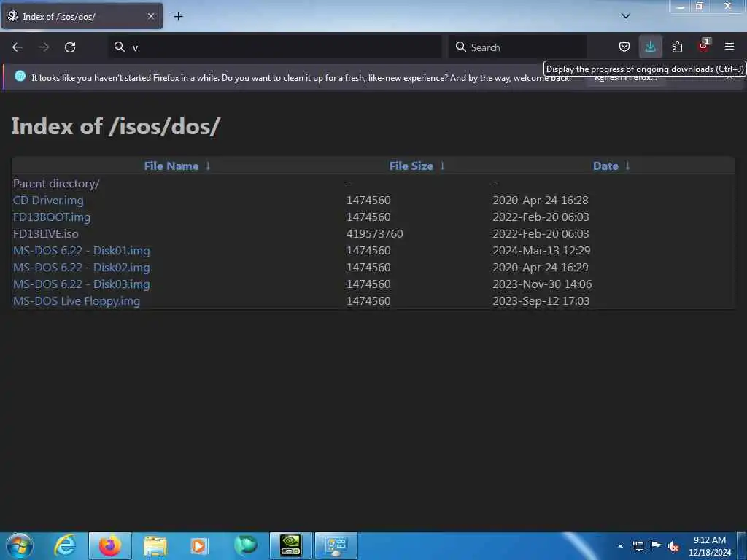Open the Windows Start menu
The width and height of the screenshot is (747, 560).
pyautogui.click(x=20, y=545)
